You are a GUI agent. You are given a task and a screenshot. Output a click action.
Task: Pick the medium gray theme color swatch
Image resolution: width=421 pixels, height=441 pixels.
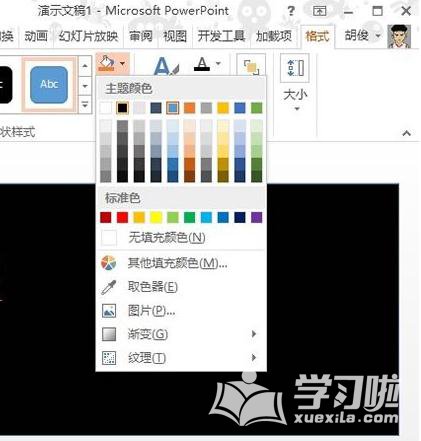(206, 108)
